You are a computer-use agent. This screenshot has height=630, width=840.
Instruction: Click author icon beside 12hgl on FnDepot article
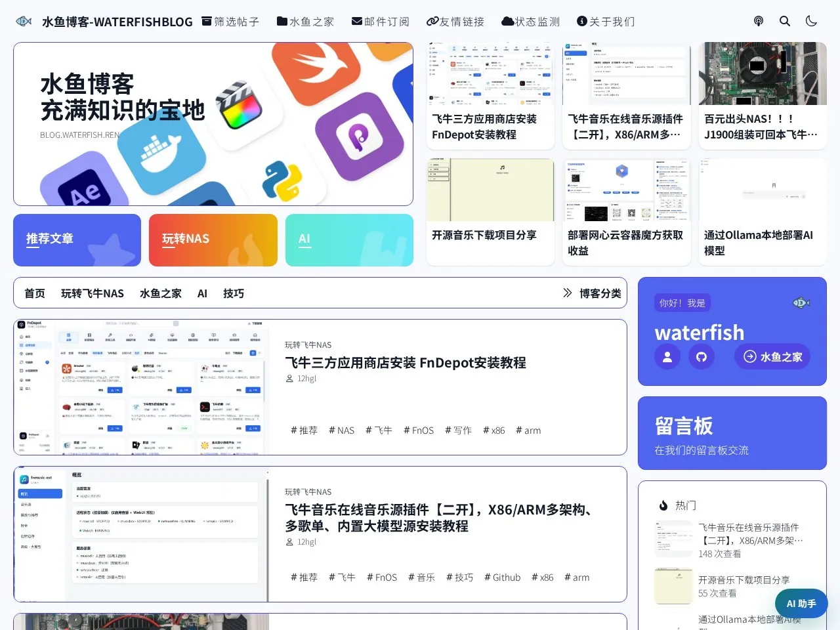pos(289,378)
